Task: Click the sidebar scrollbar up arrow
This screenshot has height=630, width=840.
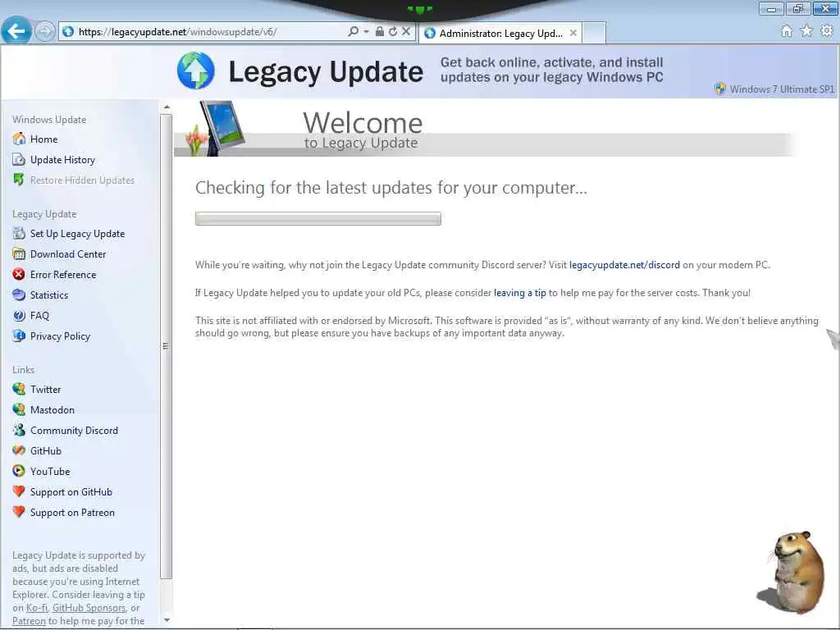Action: pyautogui.click(x=167, y=107)
